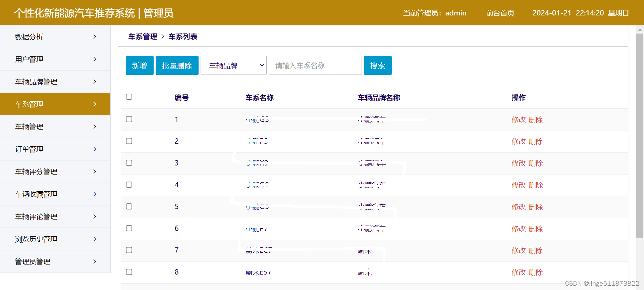Viewport: 644px width, 290px height.
Task: Check the checkbox for row 2
Action: coord(129,141)
